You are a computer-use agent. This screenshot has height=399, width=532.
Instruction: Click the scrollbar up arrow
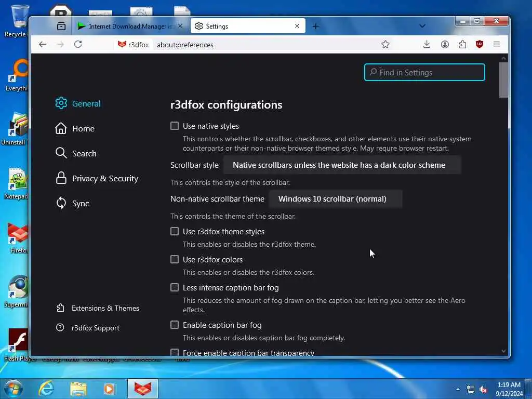503,58
